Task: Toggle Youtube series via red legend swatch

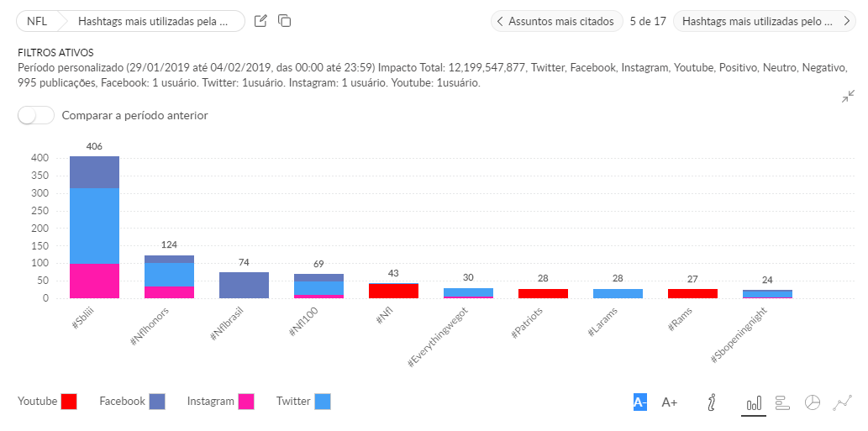Action: click(69, 402)
